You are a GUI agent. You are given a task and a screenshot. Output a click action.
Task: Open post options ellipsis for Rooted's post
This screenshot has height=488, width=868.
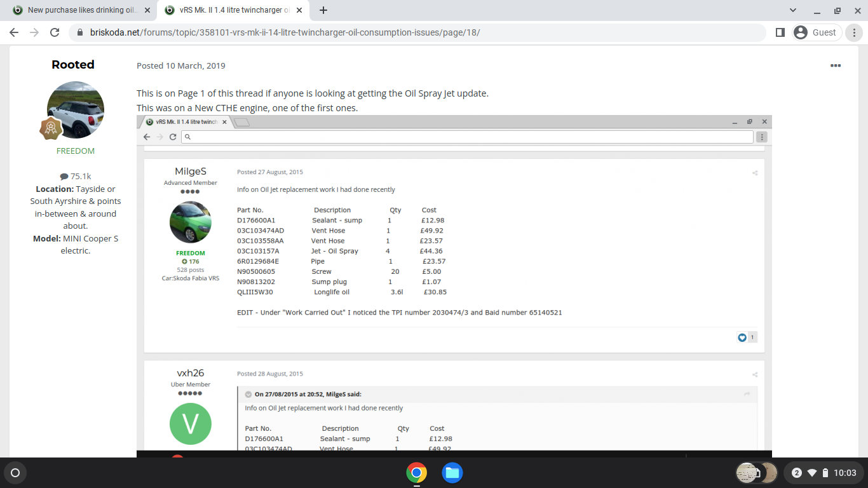click(x=836, y=65)
